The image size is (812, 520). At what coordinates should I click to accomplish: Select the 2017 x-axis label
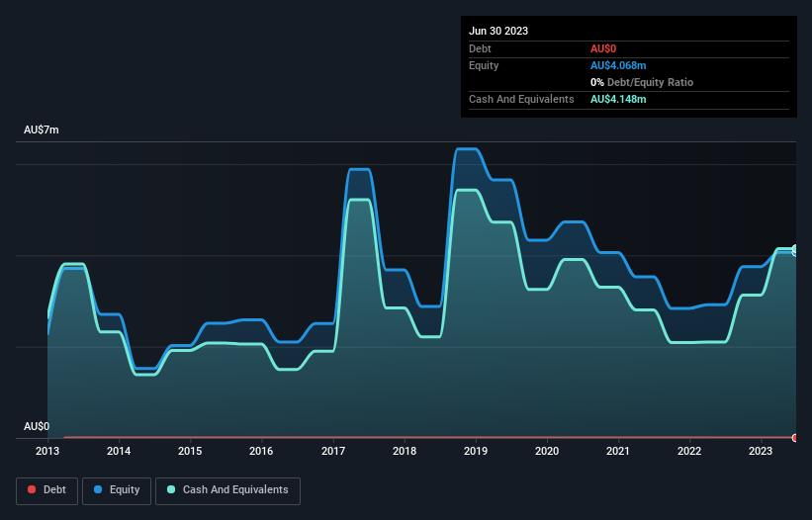[x=333, y=451]
